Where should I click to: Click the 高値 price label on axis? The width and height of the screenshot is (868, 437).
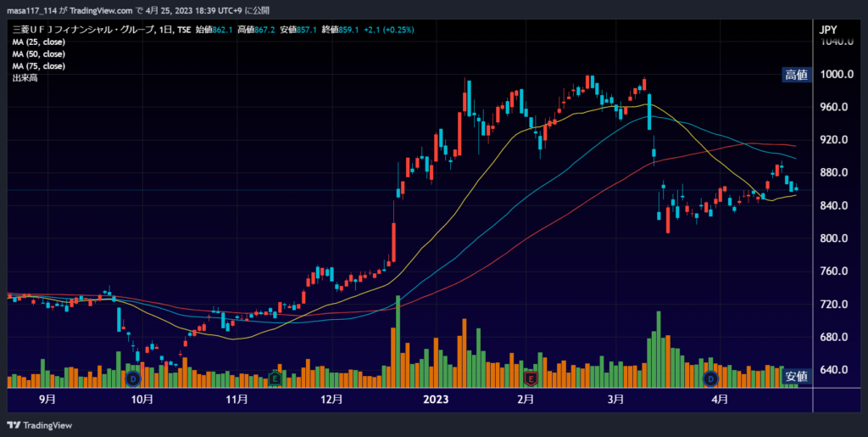pos(797,75)
